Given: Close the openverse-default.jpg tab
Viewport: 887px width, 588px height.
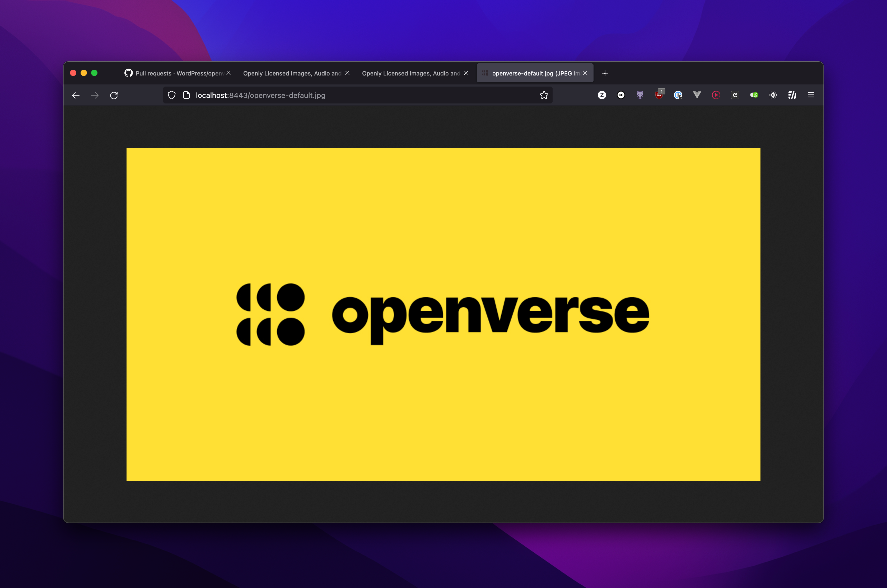Looking at the screenshot, I should point(585,73).
